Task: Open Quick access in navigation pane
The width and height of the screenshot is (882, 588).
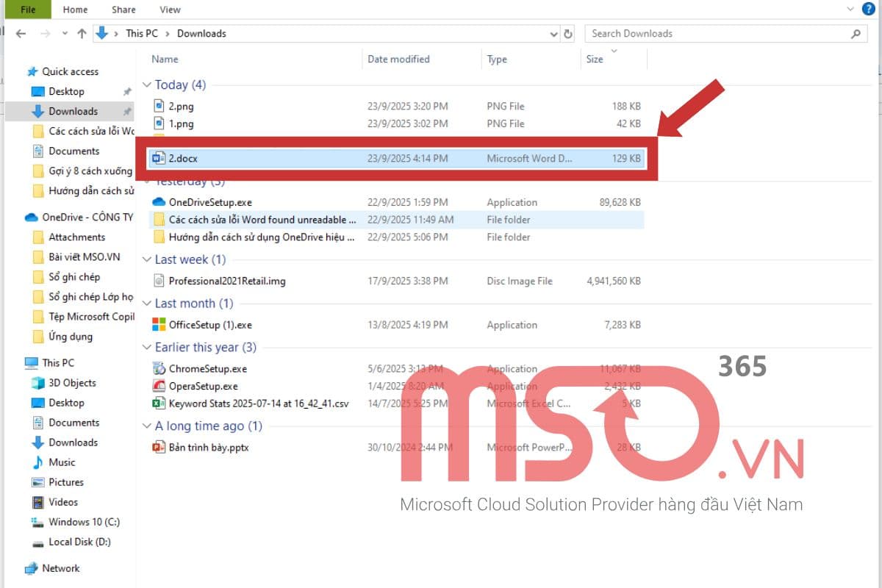Action: click(70, 71)
